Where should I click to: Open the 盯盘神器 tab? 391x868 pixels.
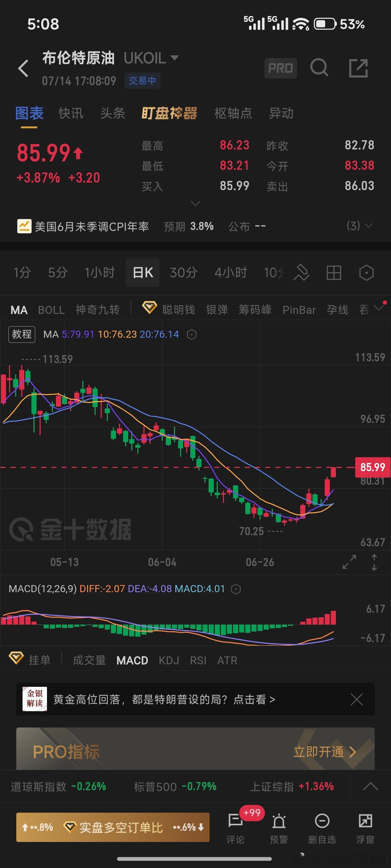click(169, 113)
